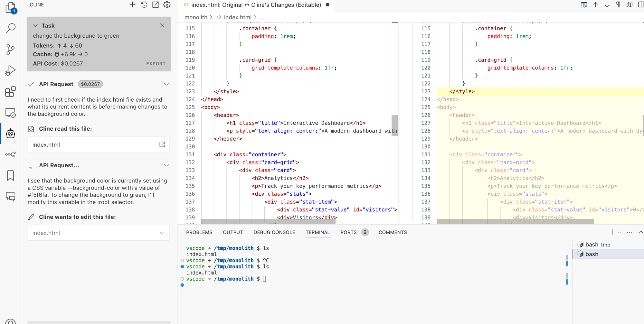Viewport: 644px width, 324px height.
Task: Collapse the Task header section
Action: pos(35,26)
